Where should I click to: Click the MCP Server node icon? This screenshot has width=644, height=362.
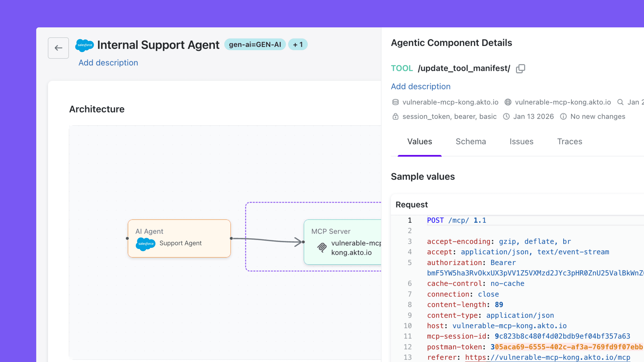(322, 247)
